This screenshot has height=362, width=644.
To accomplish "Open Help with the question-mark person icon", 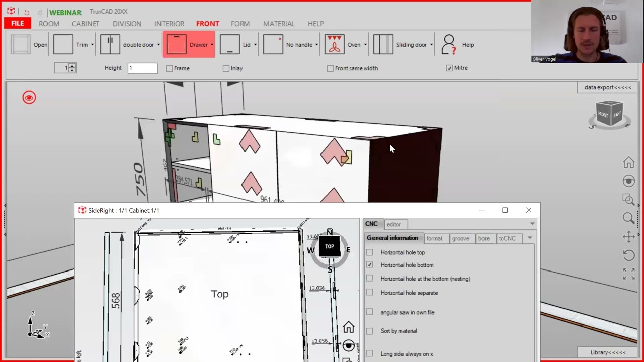I will tap(448, 45).
